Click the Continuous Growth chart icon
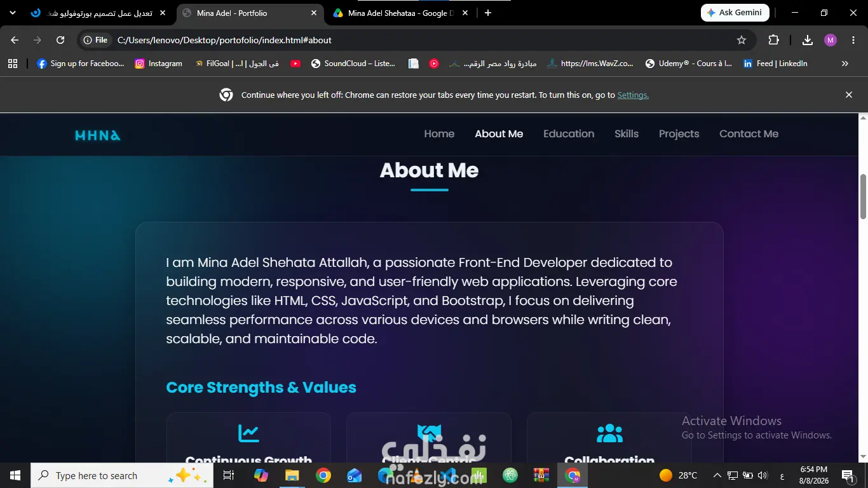The image size is (868, 488). click(x=248, y=433)
